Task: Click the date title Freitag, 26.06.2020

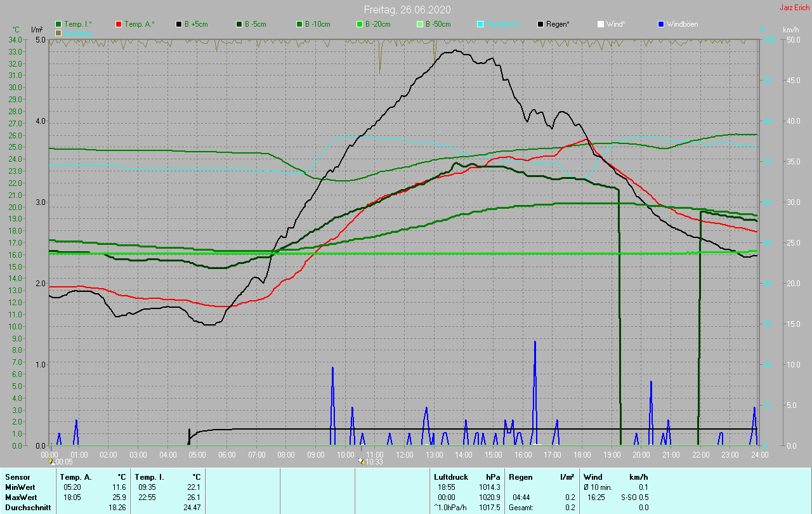Action: (x=406, y=9)
